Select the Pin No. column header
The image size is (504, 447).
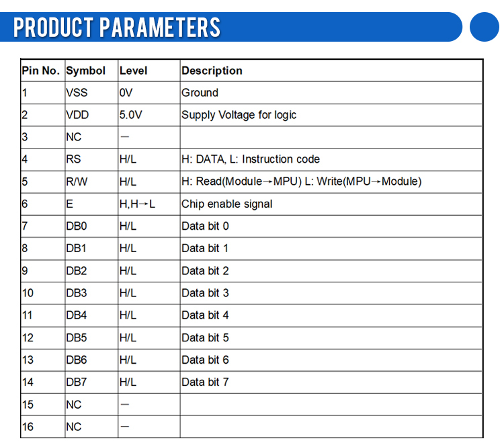point(41,71)
